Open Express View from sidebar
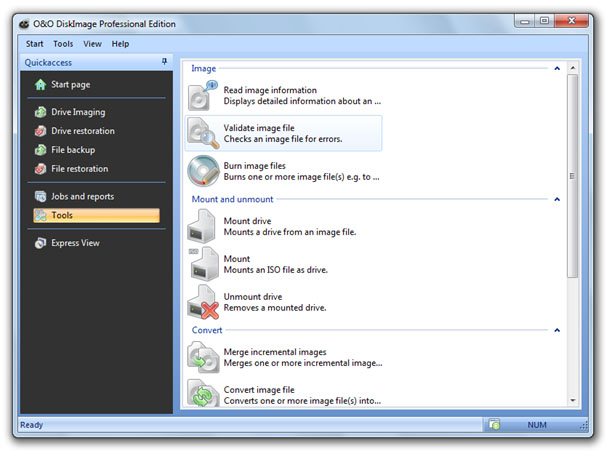The width and height of the screenshot is (612, 456). coord(75,243)
